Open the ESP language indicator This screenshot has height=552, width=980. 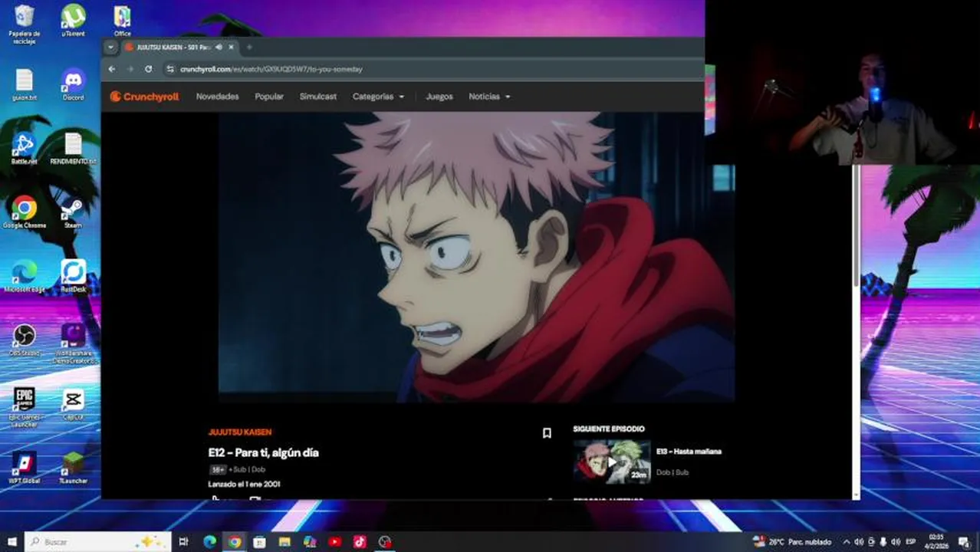(911, 542)
